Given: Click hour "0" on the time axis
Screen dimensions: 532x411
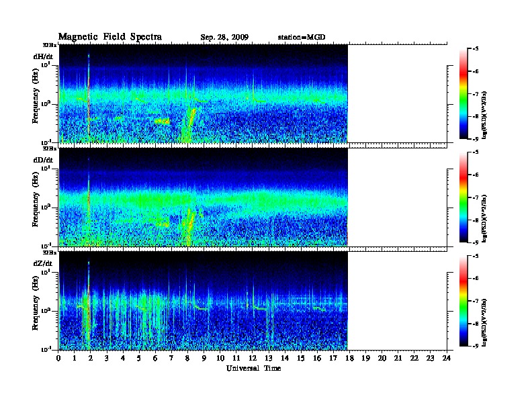Looking at the screenshot, I should tap(58, 359).
